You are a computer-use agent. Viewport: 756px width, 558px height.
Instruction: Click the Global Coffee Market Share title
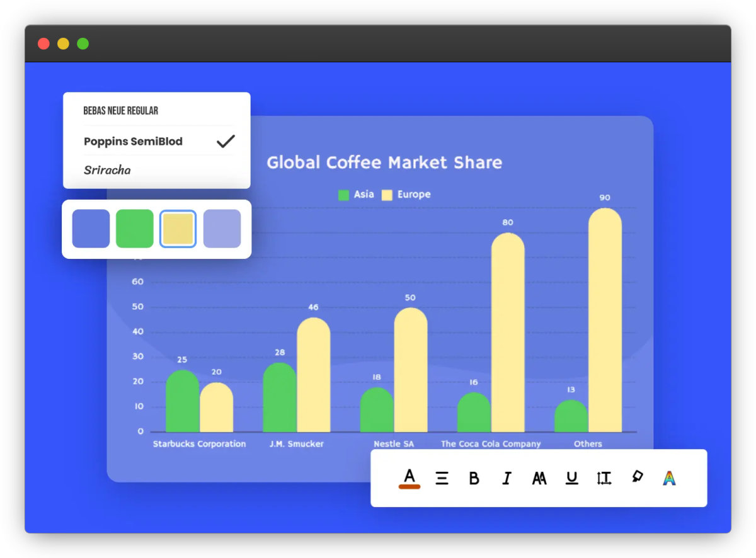(x=384, y=162)
